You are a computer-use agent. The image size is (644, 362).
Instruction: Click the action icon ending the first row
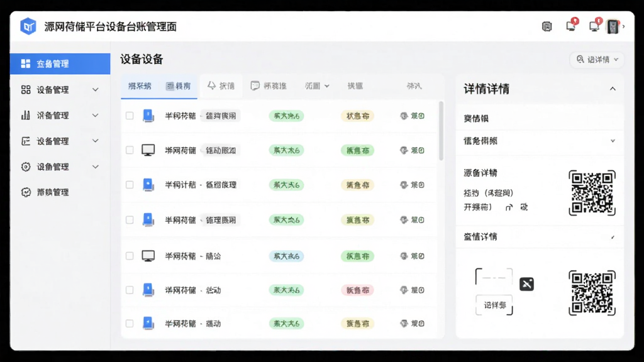413,116
